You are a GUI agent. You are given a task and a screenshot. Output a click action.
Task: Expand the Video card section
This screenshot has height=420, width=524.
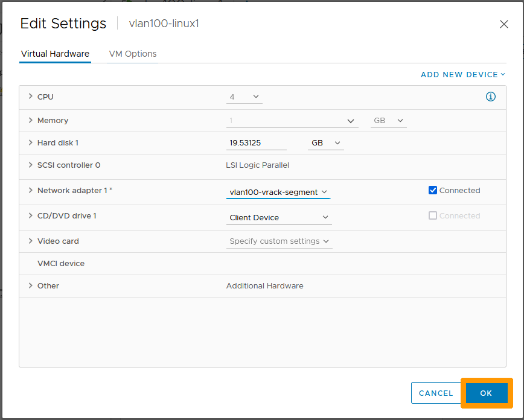(x=30, y=241)
